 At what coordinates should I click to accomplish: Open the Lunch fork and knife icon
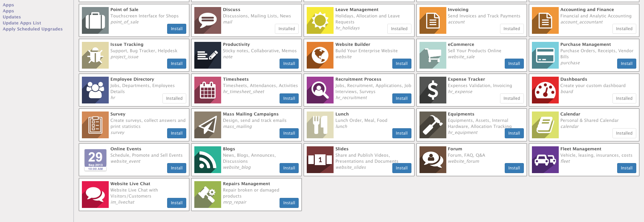320,125
